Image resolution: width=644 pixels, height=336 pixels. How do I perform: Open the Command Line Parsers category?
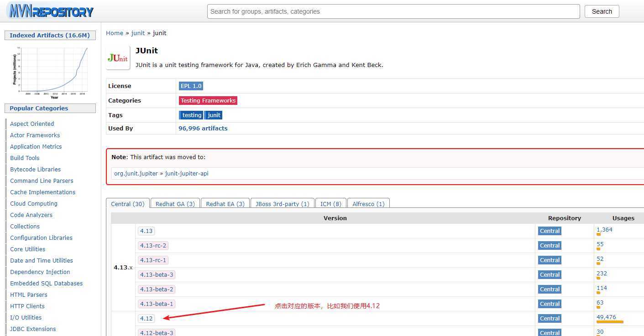[42, 181]
